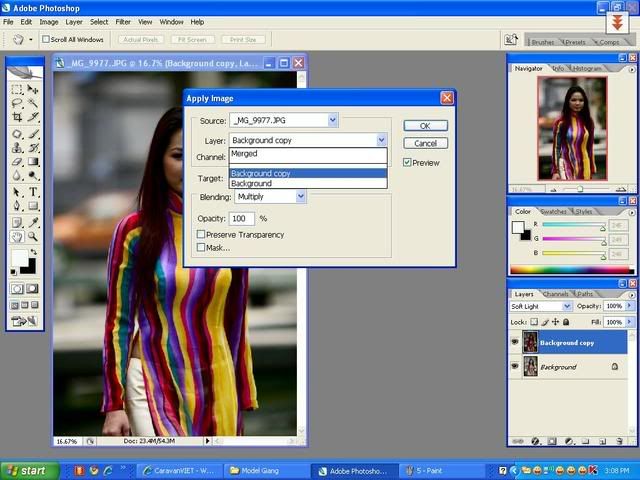Viewport: 640px width, 480px height.
Task: Click the foreground color swatch in toolbox
Action: point(20,257)
